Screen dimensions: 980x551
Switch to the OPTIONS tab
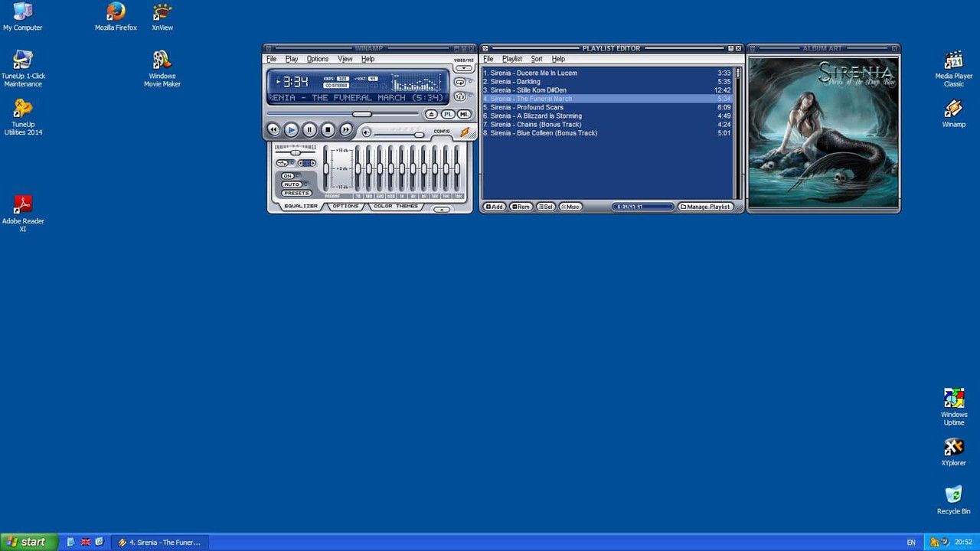(x=345, y=206)
